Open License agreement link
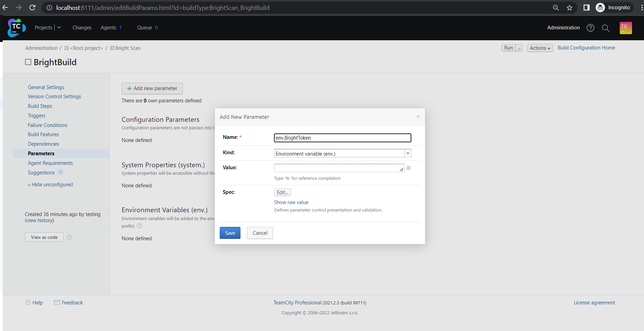The height and width of the screenshot is (331, 644). click(594, 303)
